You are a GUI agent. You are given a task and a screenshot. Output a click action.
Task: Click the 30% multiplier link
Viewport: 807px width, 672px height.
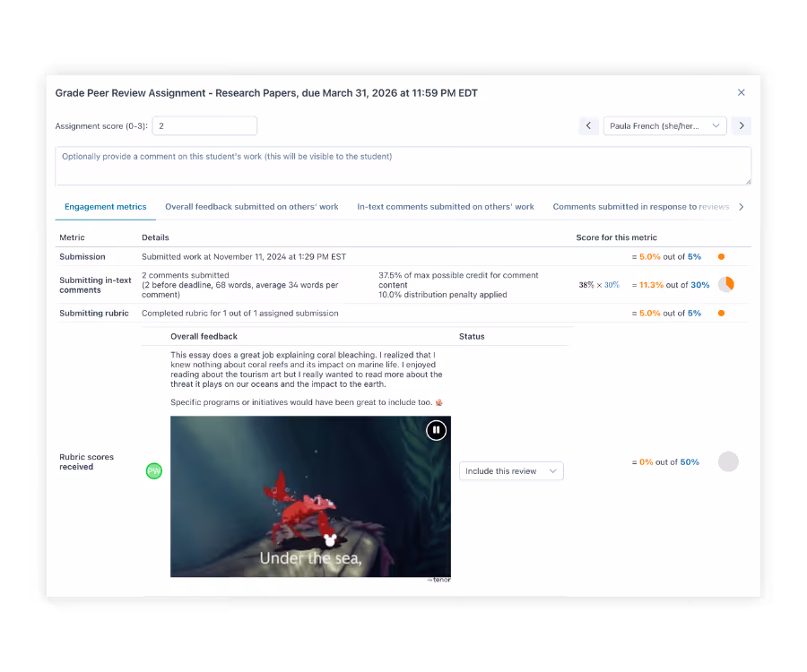pos(612,285)
